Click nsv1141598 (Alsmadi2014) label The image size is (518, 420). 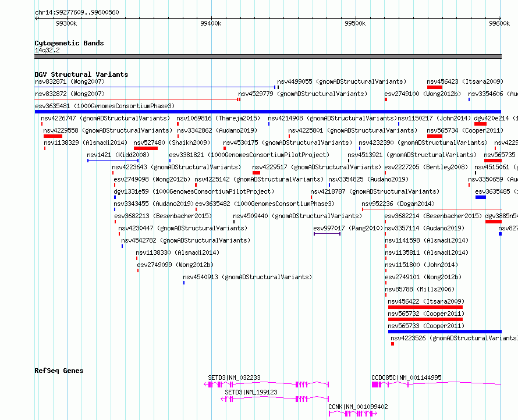(x=427, y=240)
